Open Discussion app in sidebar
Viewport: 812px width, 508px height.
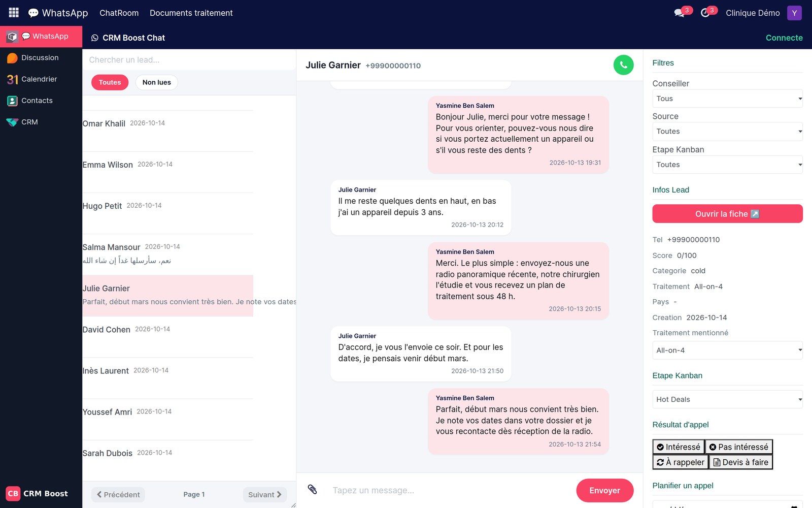coord(41,58)
